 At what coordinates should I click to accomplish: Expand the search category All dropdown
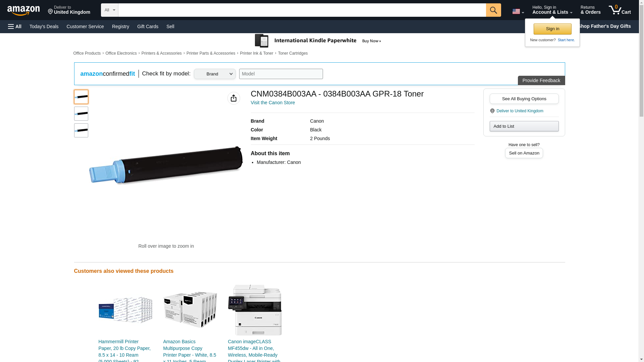[109, 10]
